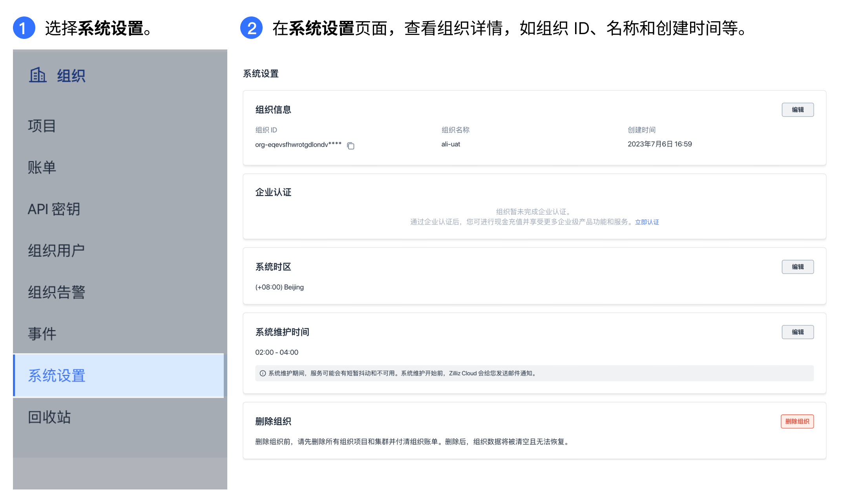The image size is (842, 504).
Task: Click the 组织名称 field label
Action: pos(455,130)
